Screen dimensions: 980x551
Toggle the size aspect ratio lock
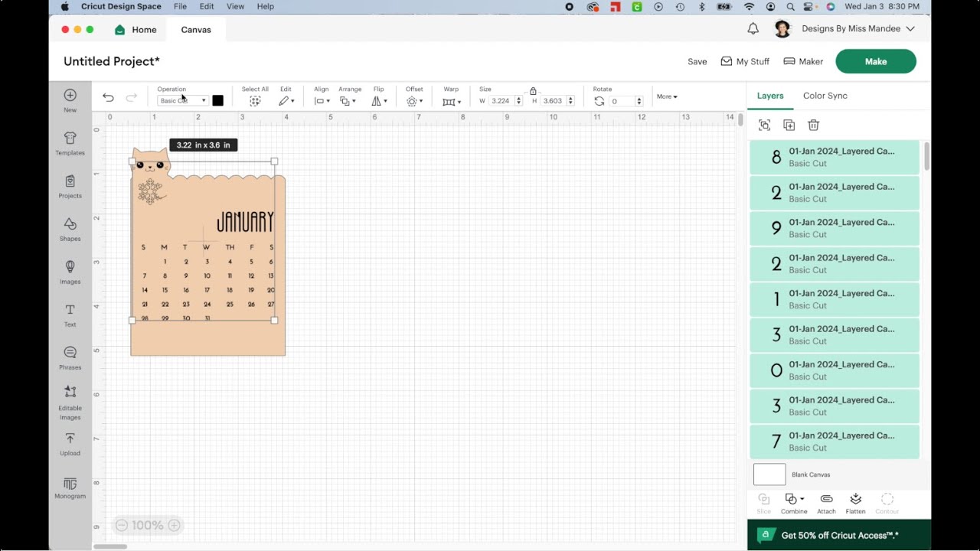[533, 91]
